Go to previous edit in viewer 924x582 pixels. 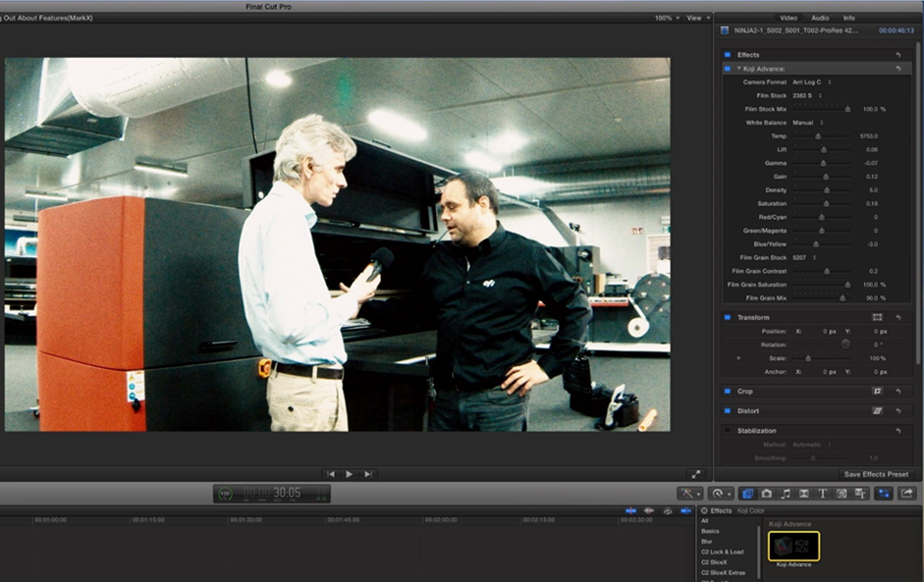click(331, 474)
